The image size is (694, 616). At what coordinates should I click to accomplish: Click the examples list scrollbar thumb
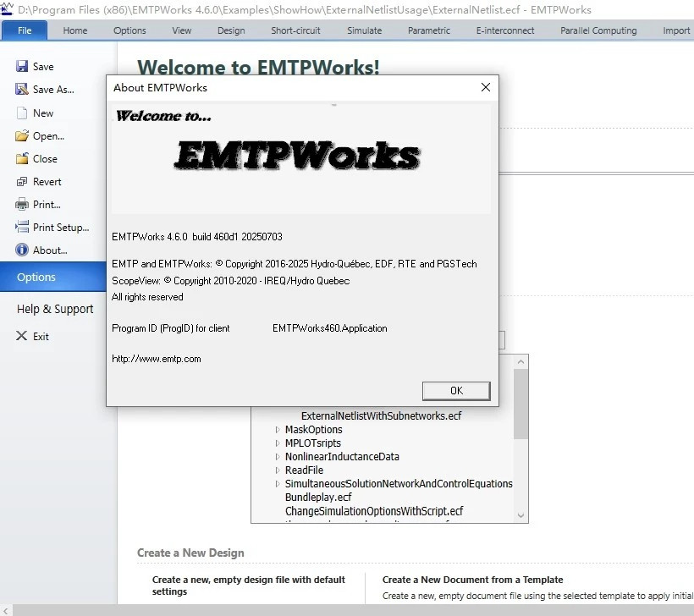tap(521, 404)
